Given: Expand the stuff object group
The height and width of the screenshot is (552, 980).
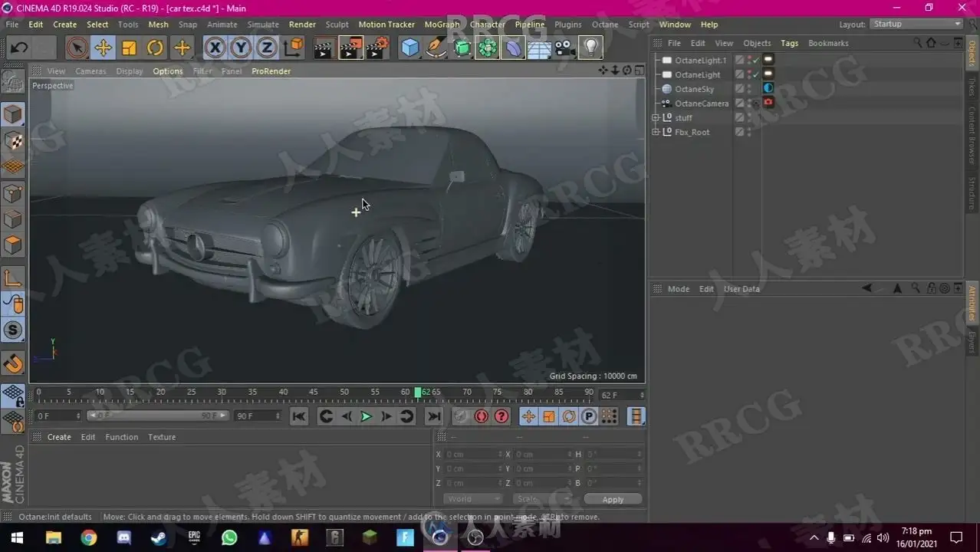Looking at the screenshot, I should point(656,118).
